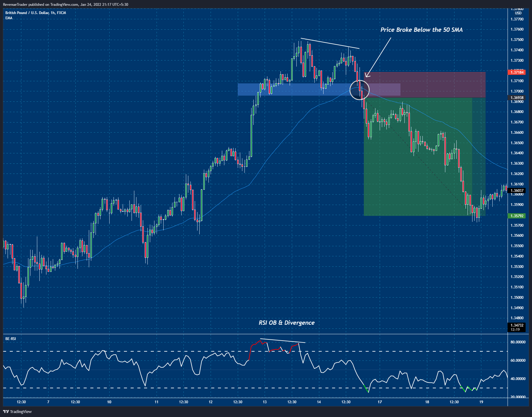Click the 1.37500 price scale label

517,40
